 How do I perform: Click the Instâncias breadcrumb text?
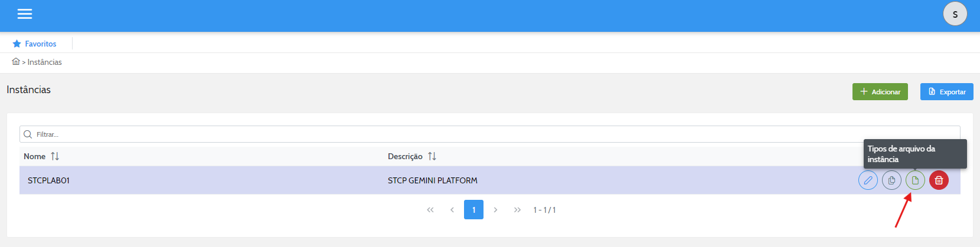tap(44, 62)
